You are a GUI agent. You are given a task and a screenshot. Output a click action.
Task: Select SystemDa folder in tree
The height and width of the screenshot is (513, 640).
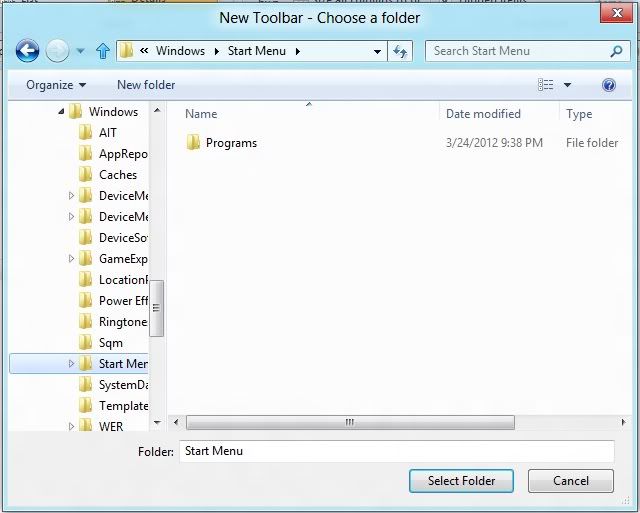click(113, 385)
